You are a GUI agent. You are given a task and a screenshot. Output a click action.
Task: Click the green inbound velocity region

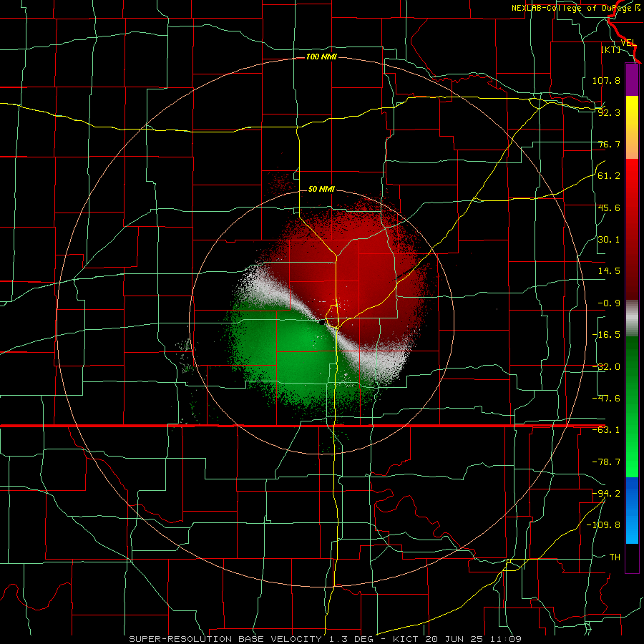[296, 353]
